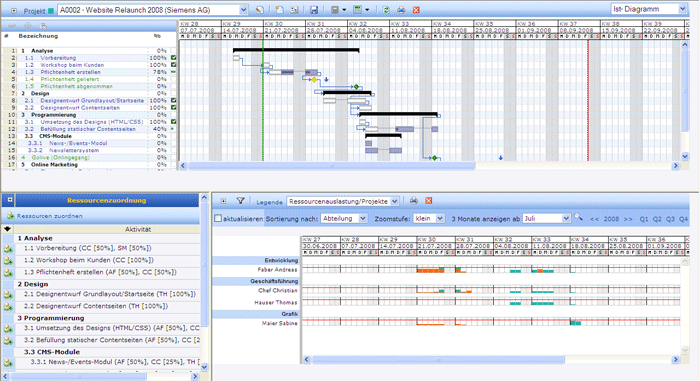This screenshot has width=700, height=381.
Task: Click resource icon for 3.3.1 News-/Events-Modul
Action: click(8, 363)
